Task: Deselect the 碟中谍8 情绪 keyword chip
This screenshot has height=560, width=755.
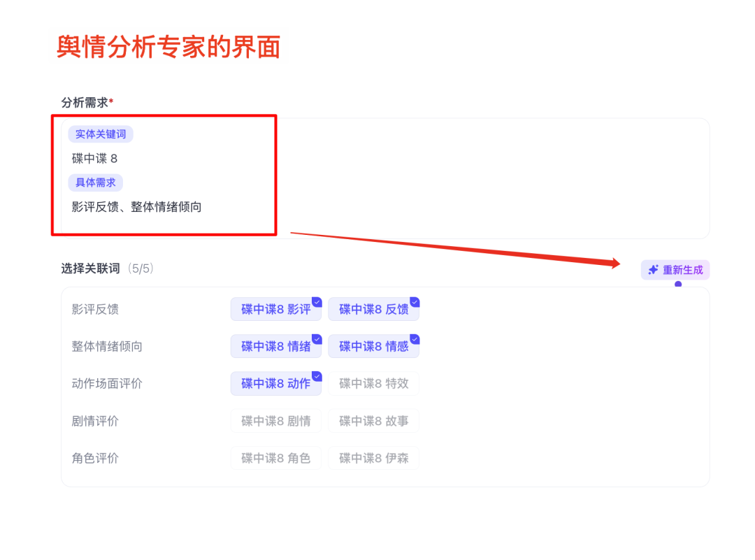Action: [x=276, y=346]
